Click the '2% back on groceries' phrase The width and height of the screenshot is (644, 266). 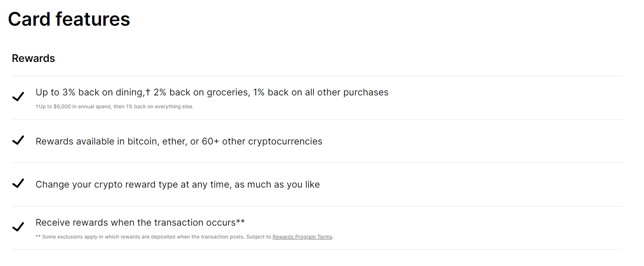point(202,93)
